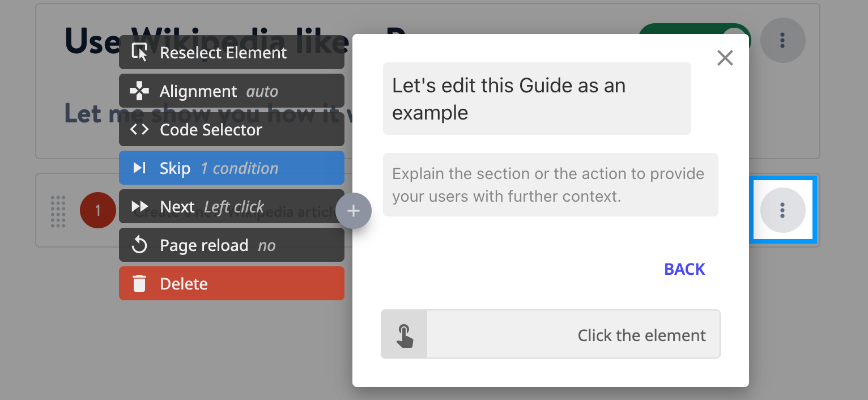Click the BACK link
The image size is (868, 400).
click(684, 269)
